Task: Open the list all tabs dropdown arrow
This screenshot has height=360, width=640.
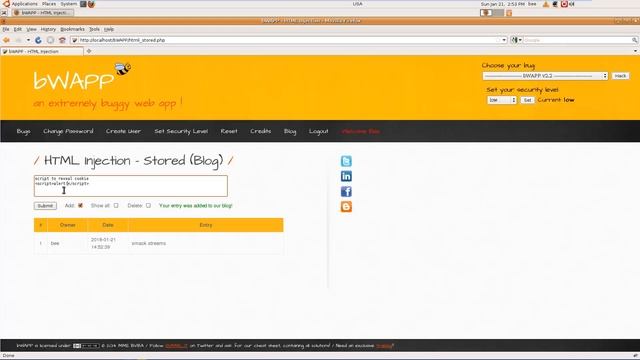Action: coord(636,51)
